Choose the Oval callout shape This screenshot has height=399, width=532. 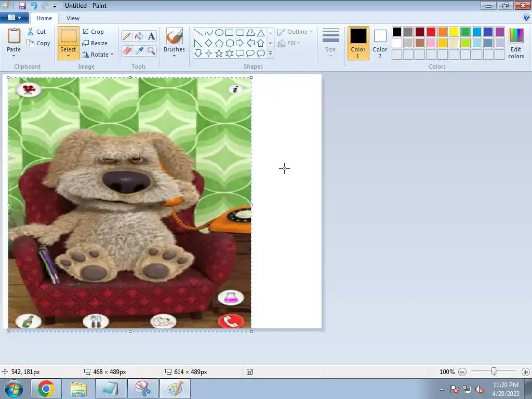250,54
